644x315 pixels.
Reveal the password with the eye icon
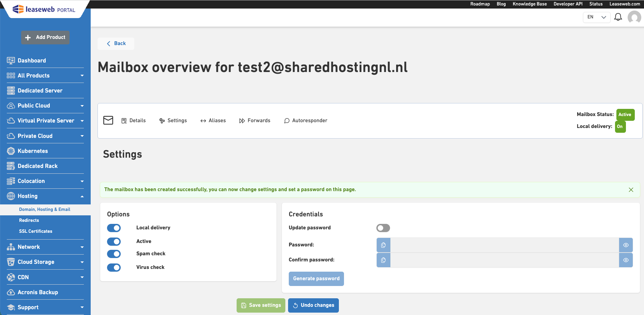(x=626, y=245)
